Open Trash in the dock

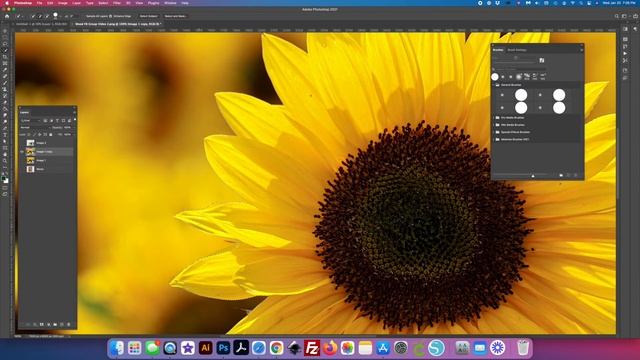[523, 348]
